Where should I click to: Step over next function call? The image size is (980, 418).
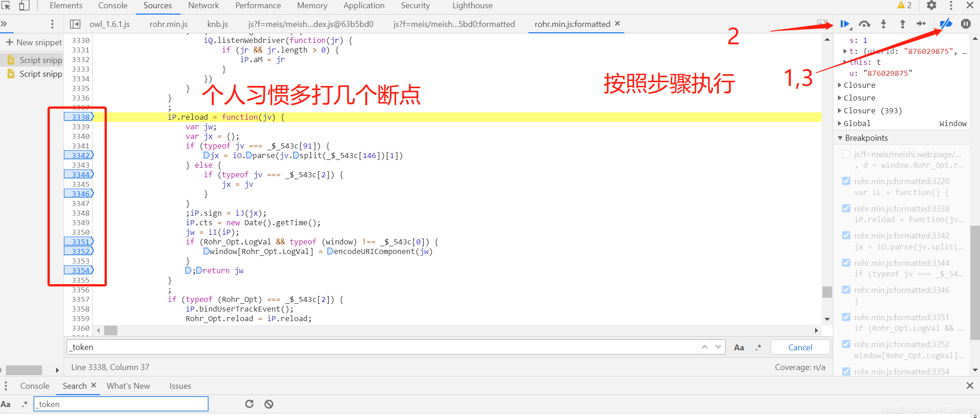coord(864,24)
